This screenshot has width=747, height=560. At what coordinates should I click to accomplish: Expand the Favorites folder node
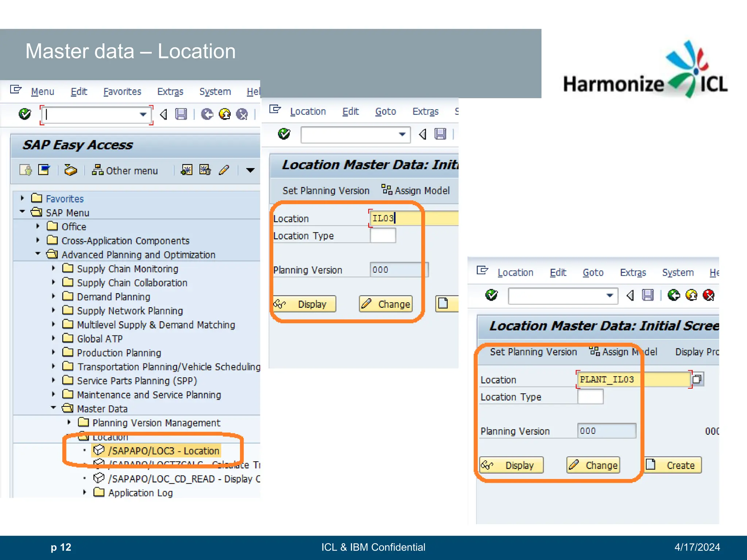22,198
